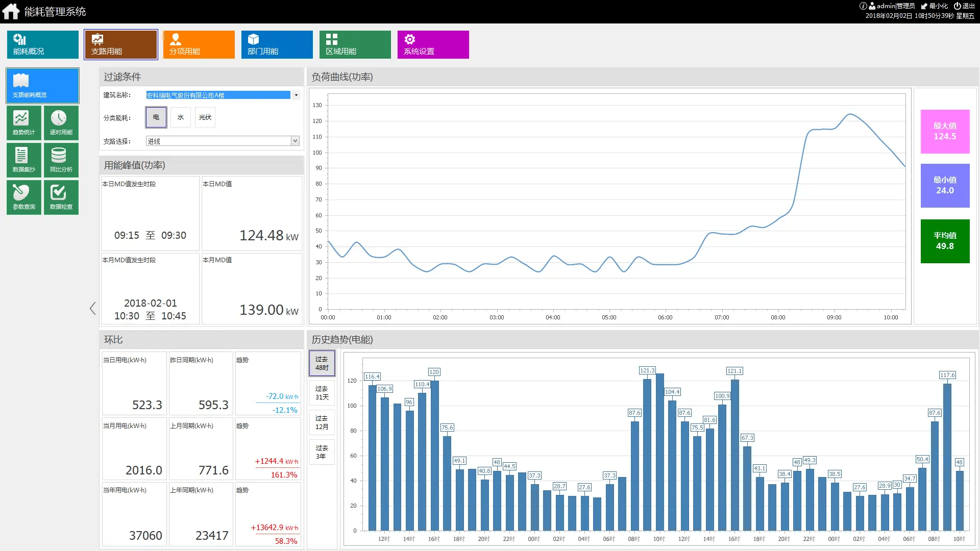
Task: Click the 117.6 bar in history chart
Action: [947, 457]
